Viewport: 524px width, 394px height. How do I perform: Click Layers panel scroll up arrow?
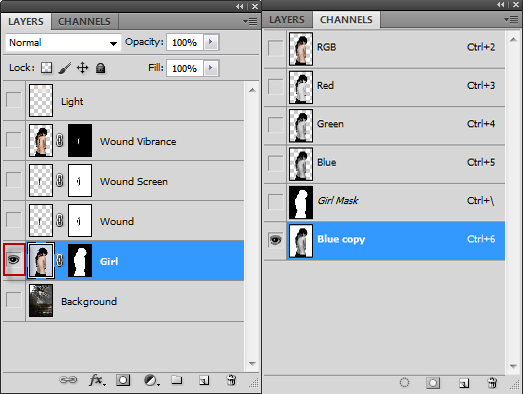[x=252, y=90]
